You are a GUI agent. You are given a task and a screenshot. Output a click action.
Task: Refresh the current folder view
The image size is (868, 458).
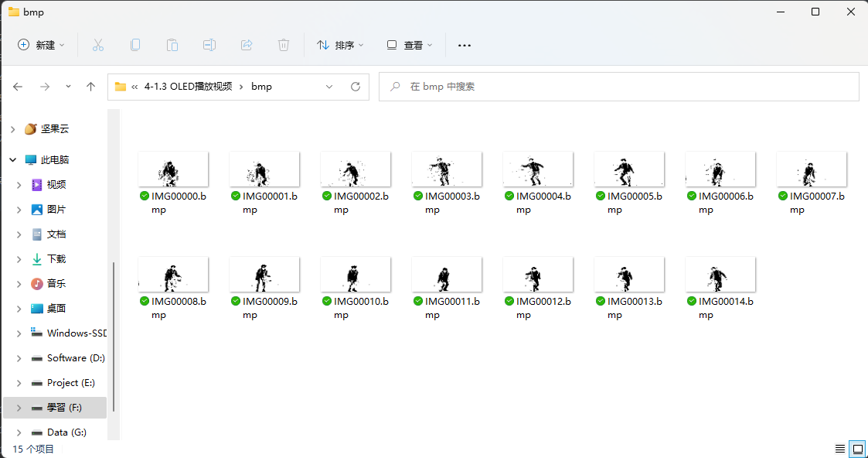coord(356,87)
